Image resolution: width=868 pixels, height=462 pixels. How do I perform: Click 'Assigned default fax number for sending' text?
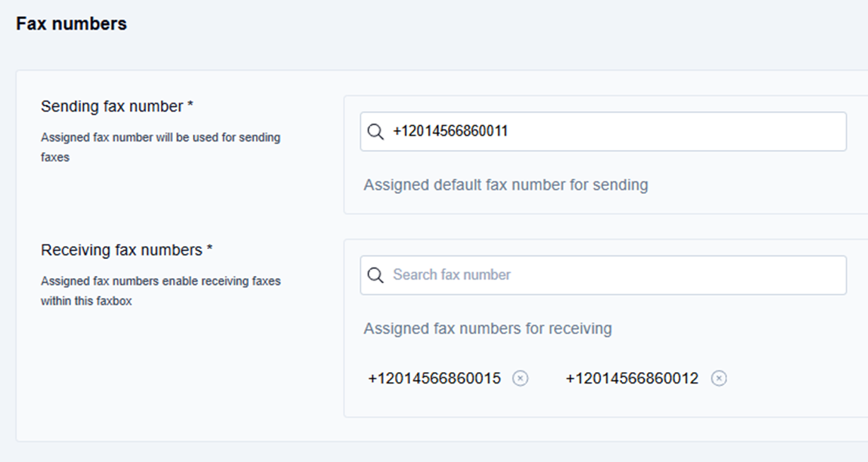coord(505,185)
